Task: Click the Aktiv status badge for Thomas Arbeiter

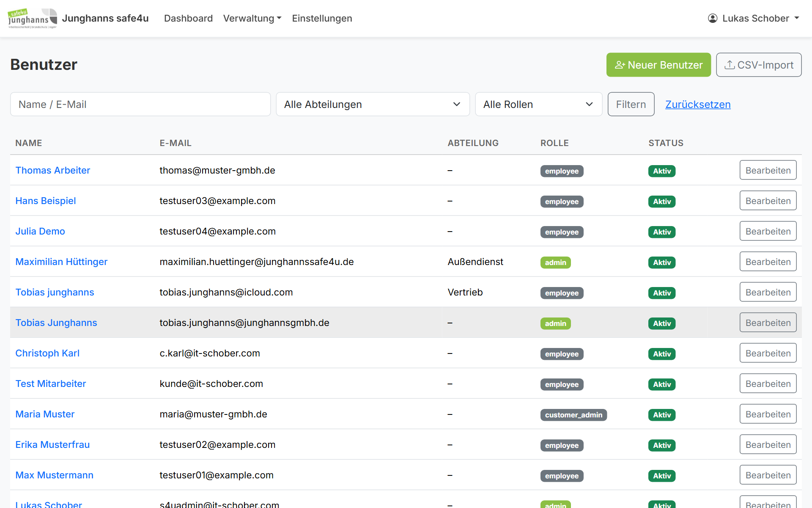Action: (x=662, y=171)
